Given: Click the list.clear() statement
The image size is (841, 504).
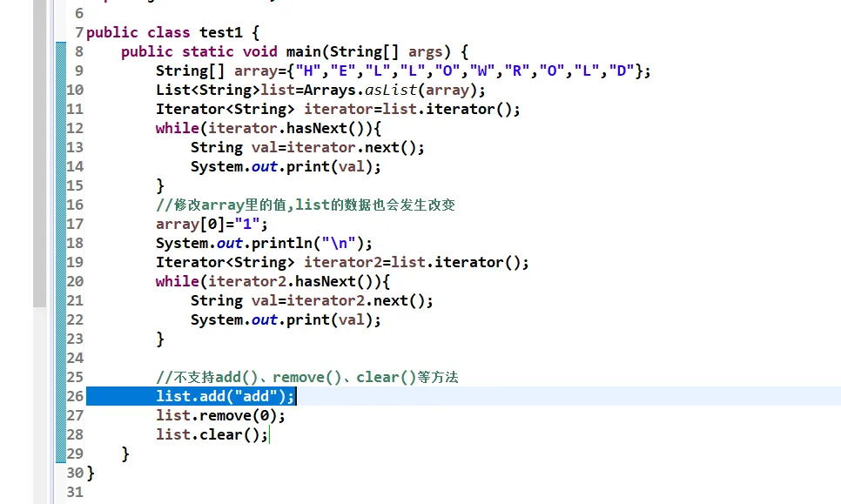Looking at the screenshot, I should [x=212, y=435].
